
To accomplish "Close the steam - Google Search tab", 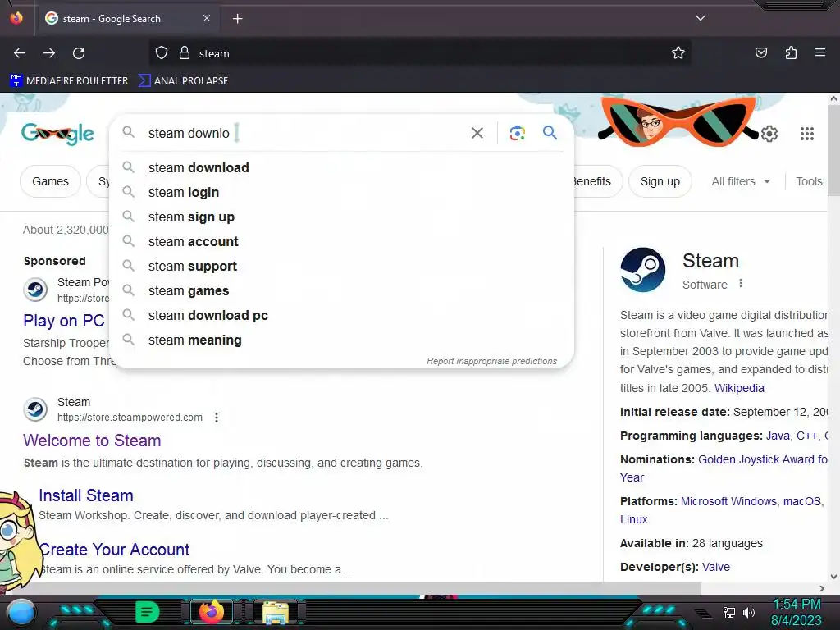I will coord(207,18).
